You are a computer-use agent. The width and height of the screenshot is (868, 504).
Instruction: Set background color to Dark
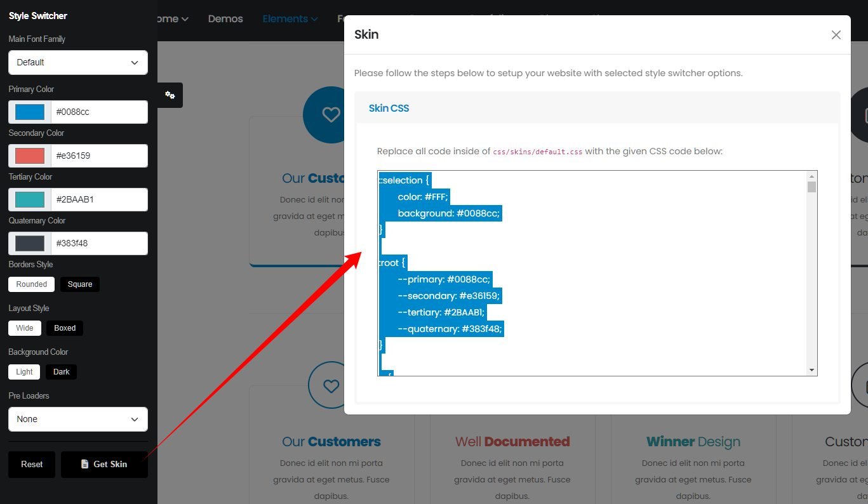point(62,372)
